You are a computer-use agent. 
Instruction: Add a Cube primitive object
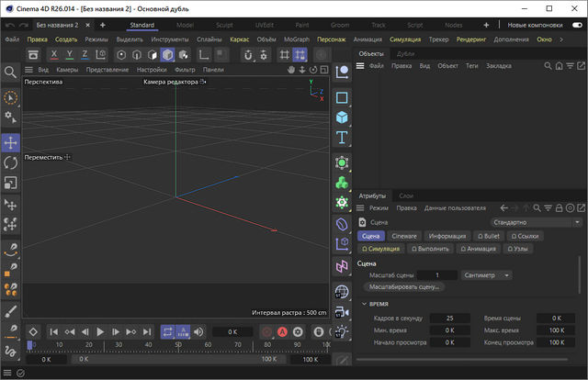click(342, 117)
